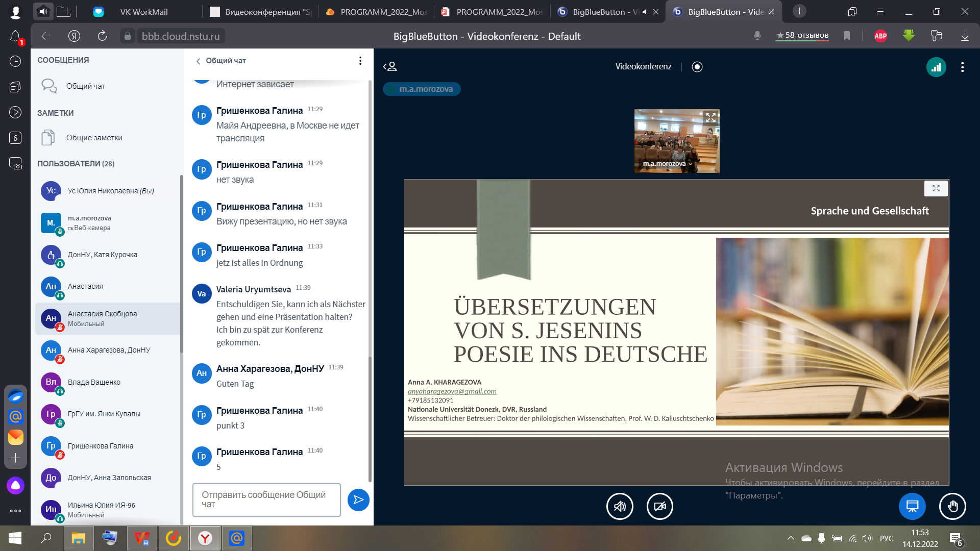The height and width of the screenshot is (551, 980).
Task: Open Общий чат in messages list
Action: (x=86, y=86)
